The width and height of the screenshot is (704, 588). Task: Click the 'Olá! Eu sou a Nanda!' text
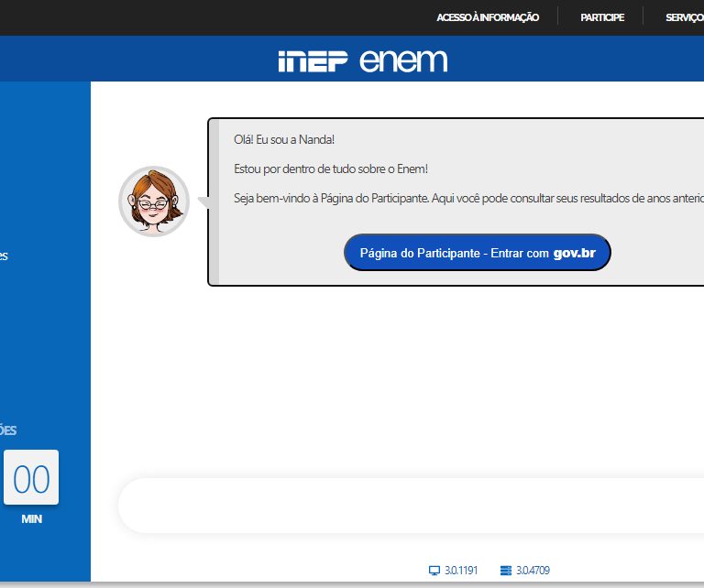284,139
